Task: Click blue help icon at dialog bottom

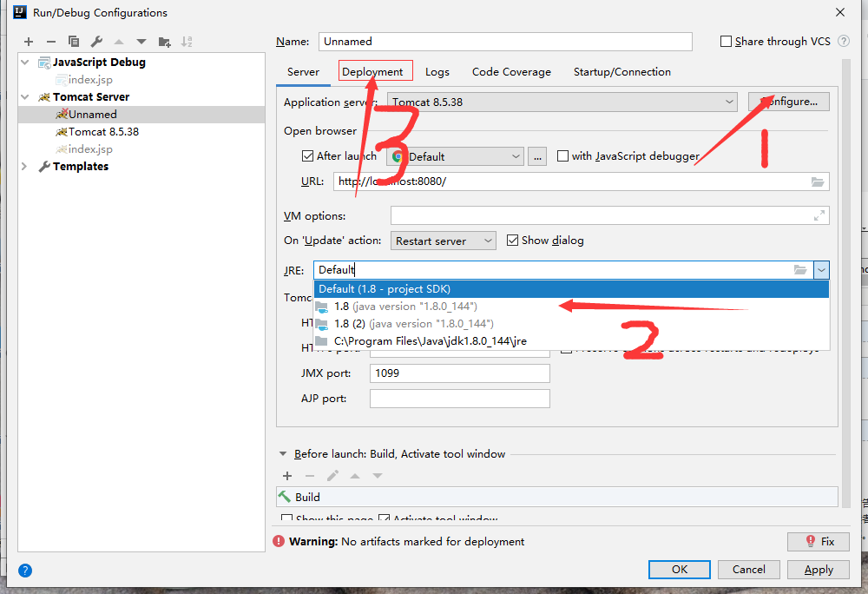Action: (25, 571)
